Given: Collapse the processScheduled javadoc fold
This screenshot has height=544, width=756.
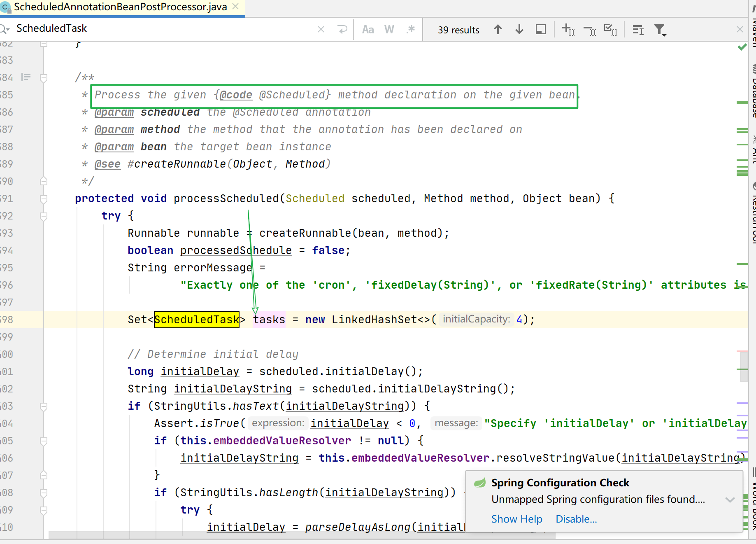Looking at the screenshot, I should (x=43, y=78).
